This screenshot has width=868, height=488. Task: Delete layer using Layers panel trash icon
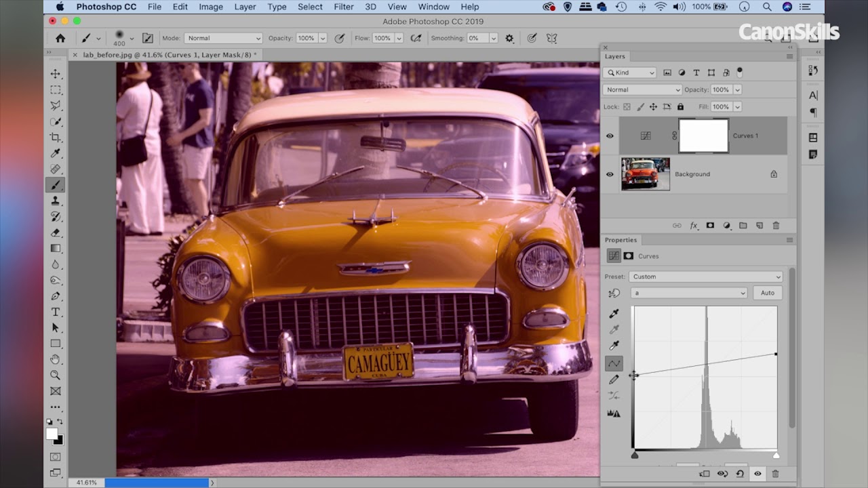(776, 226)
